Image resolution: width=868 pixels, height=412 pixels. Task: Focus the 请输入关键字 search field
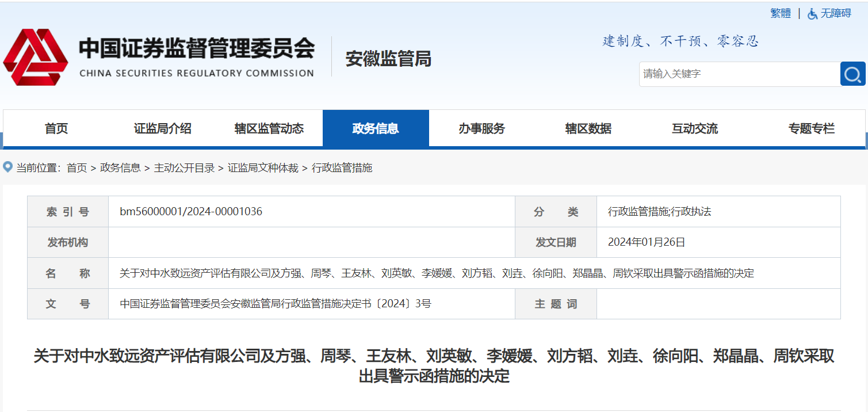point(739,74)
